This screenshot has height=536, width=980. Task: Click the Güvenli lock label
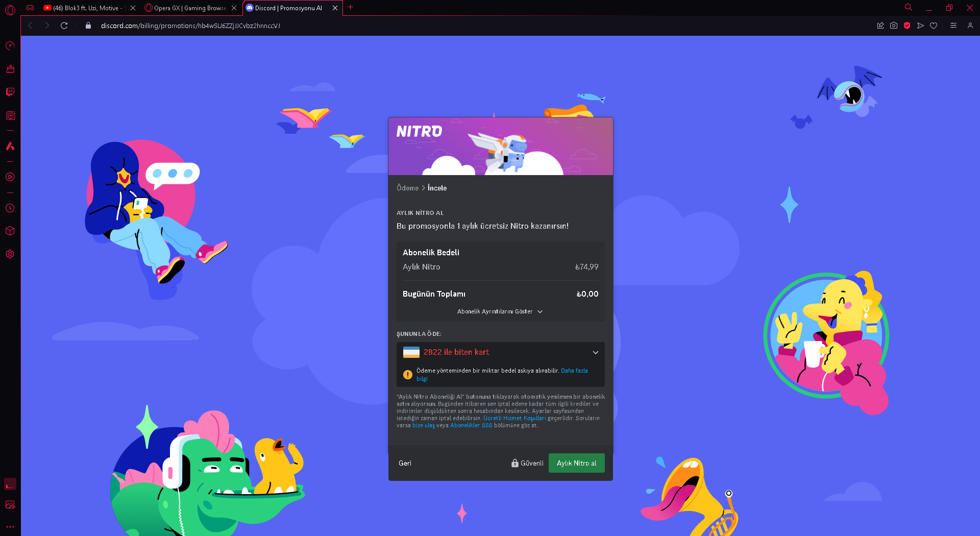coord(527,463)
